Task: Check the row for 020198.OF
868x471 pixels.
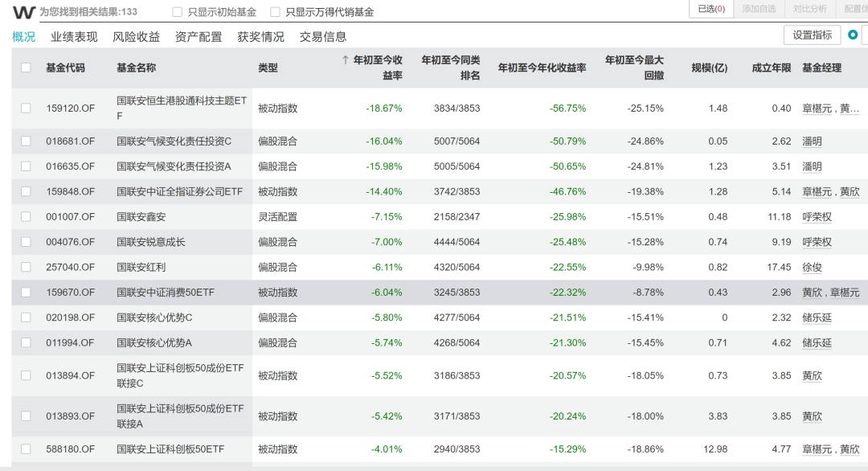Action: pyautogui.click(x=26, y=317)
